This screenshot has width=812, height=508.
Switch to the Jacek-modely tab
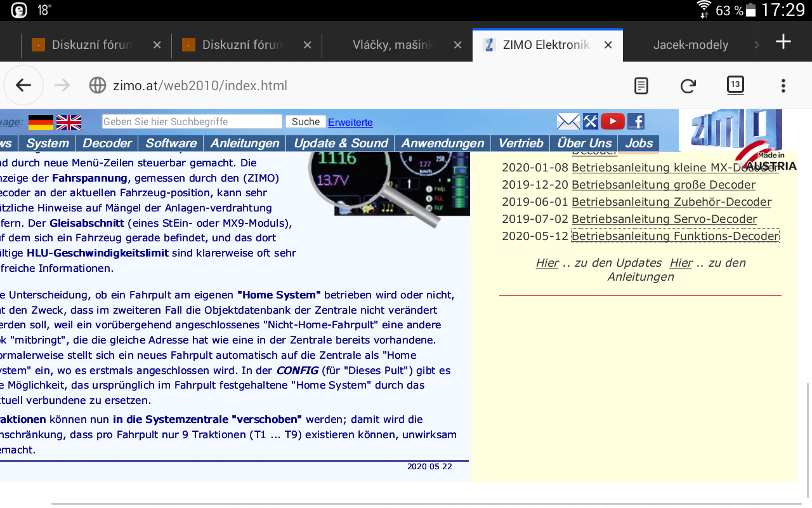click(x=690, y=45)
